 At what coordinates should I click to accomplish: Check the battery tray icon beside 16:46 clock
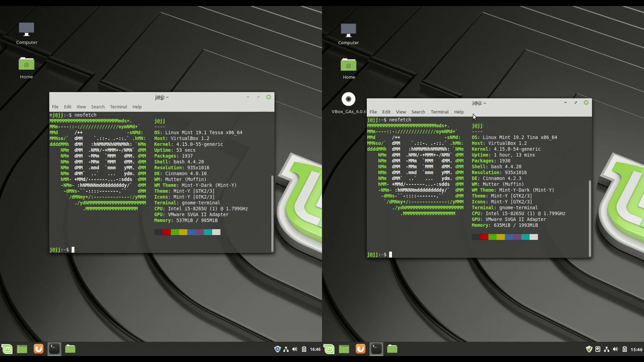click(x=304, y=349)
